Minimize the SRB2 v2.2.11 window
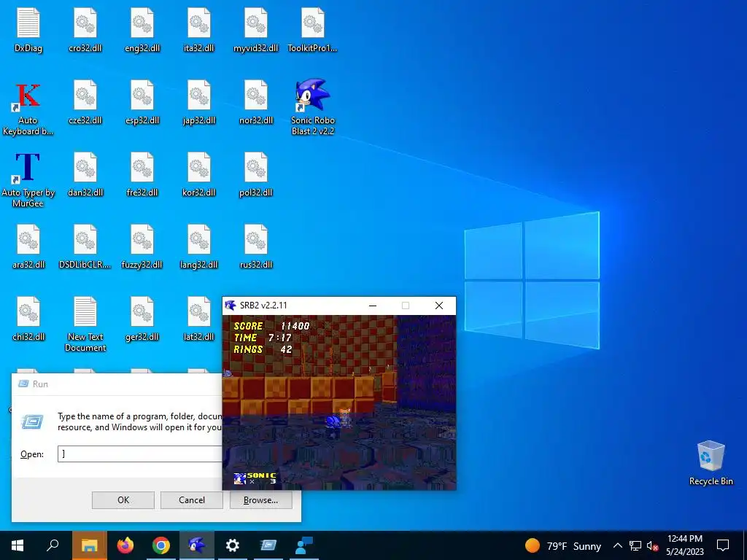 [x=373, y=306]
